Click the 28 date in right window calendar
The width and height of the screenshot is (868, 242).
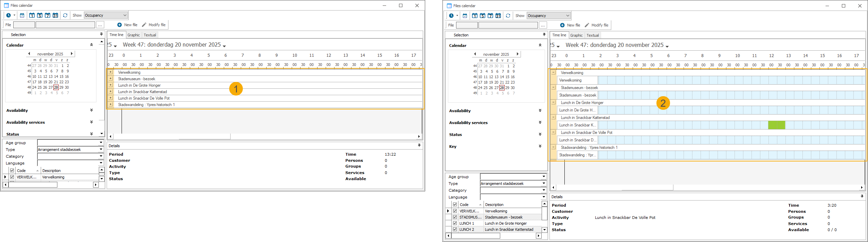tap(502, 88)
